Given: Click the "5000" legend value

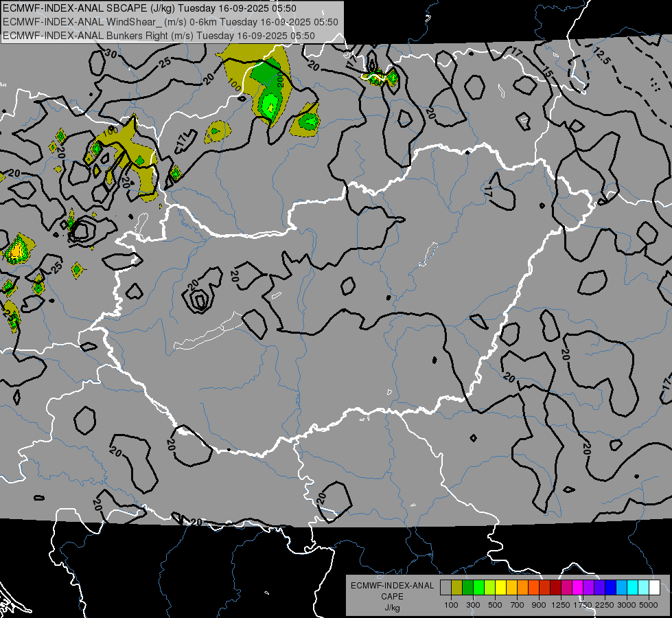Looking at the screenshot, I should pyautogui.click(x=649, y=605).
